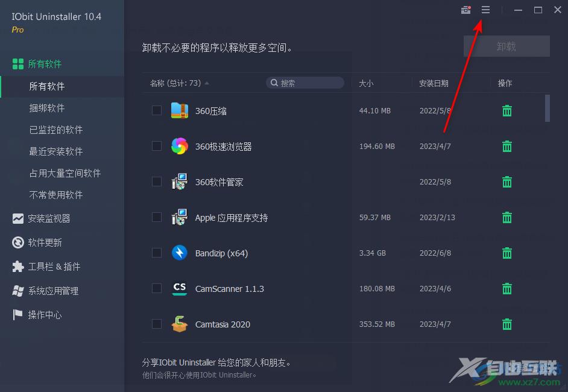Check the box for 360压缩
The image size is (568, 392).
[x=157, y=110]
